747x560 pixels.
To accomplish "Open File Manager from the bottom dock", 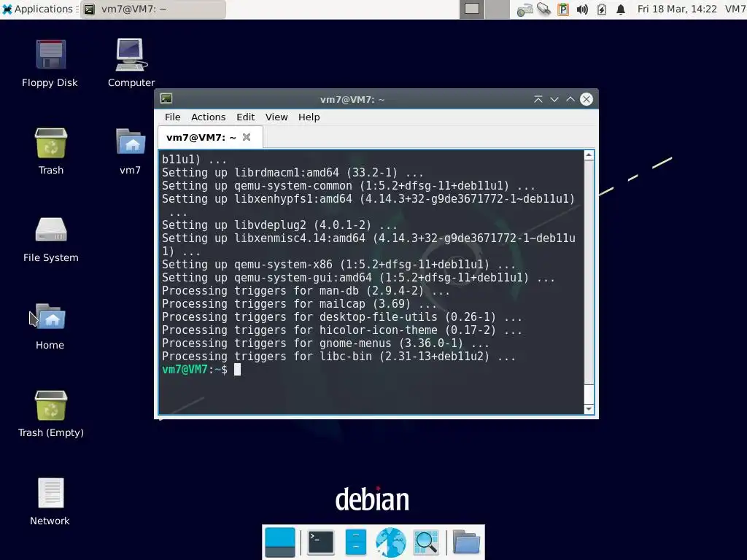I will pyautogui.click(x=355, y=542).
